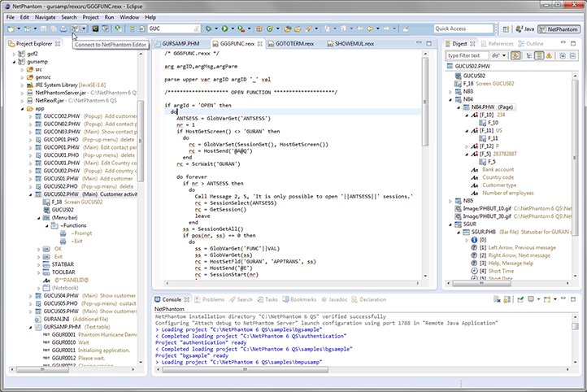Open the Run button dropdown arrow
Screen dimensions: 587x392
[x=233, y=28]
